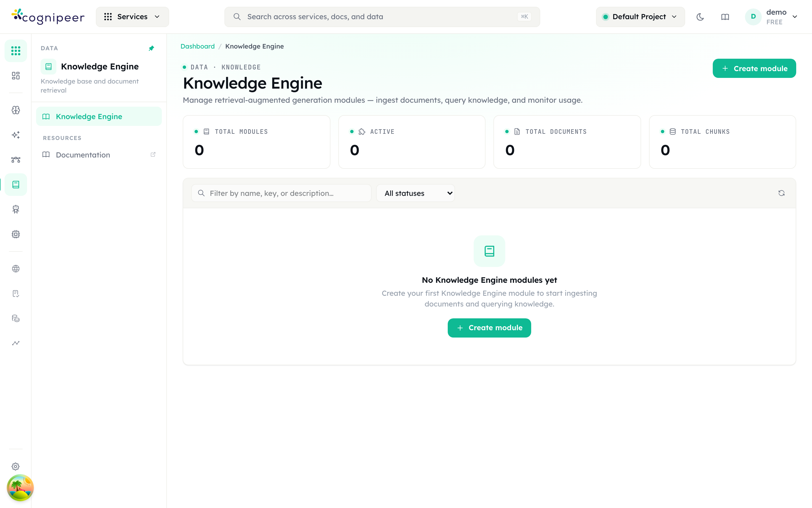Click the palm tree beach avatar badge
This screenshot has height=508, width=812.
click(x=20, y=487)
